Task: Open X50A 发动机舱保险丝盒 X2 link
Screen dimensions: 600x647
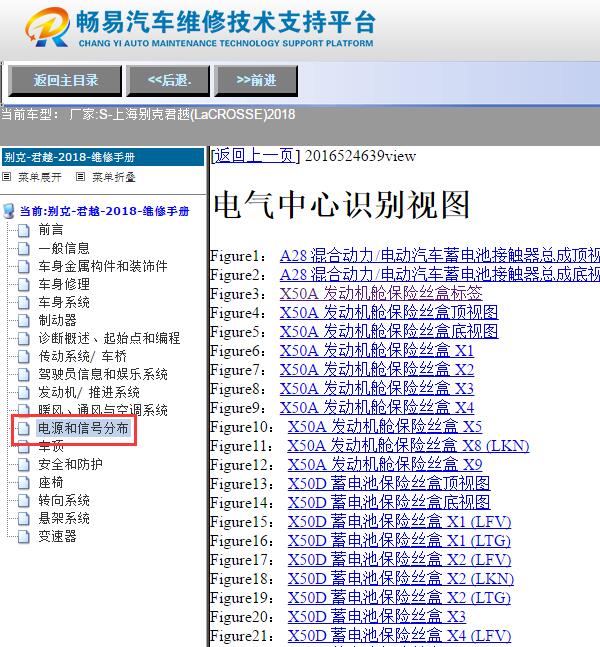Action: (x=377, y=370)
